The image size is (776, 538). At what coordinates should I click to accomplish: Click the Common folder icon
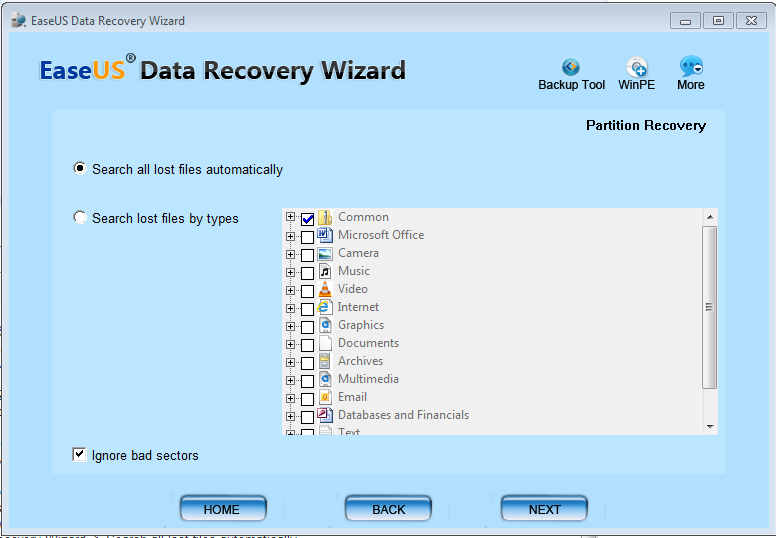coord(325,217)
